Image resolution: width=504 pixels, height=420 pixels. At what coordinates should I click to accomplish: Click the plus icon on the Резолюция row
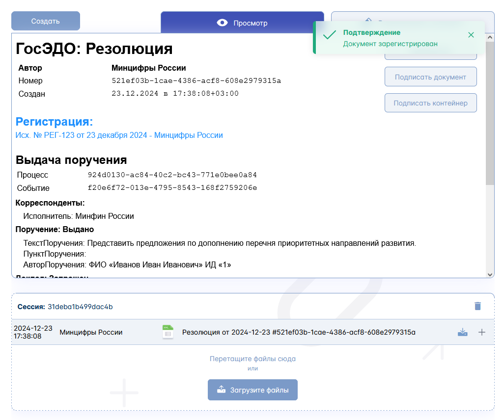[x=481, y=332]
